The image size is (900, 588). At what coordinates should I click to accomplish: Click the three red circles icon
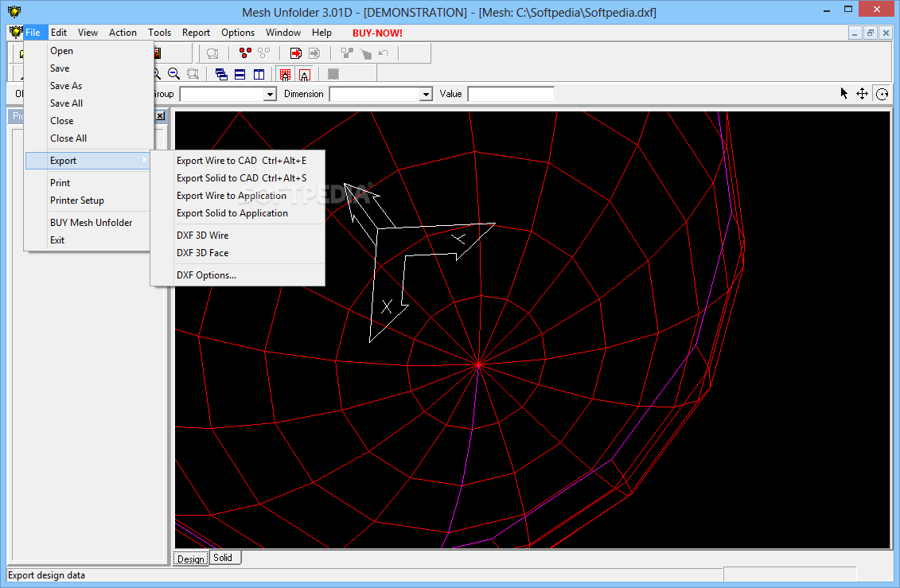coord(245,53)
